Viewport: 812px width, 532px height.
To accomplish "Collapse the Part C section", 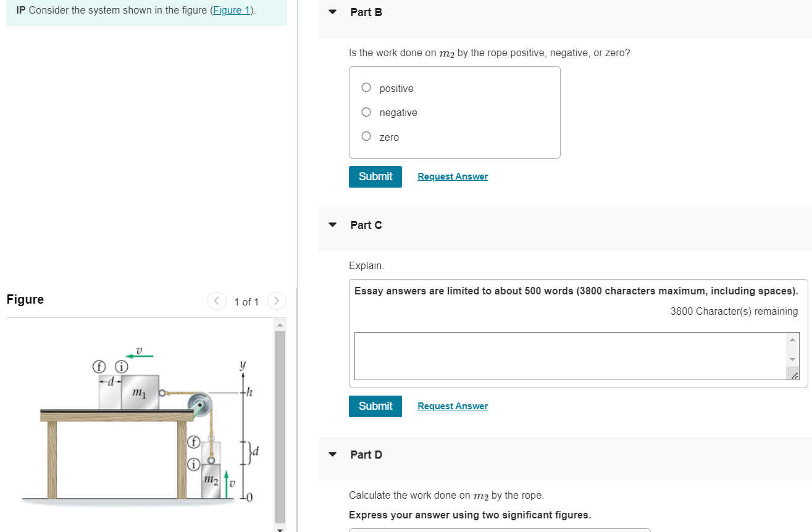I will pos(333,225).
